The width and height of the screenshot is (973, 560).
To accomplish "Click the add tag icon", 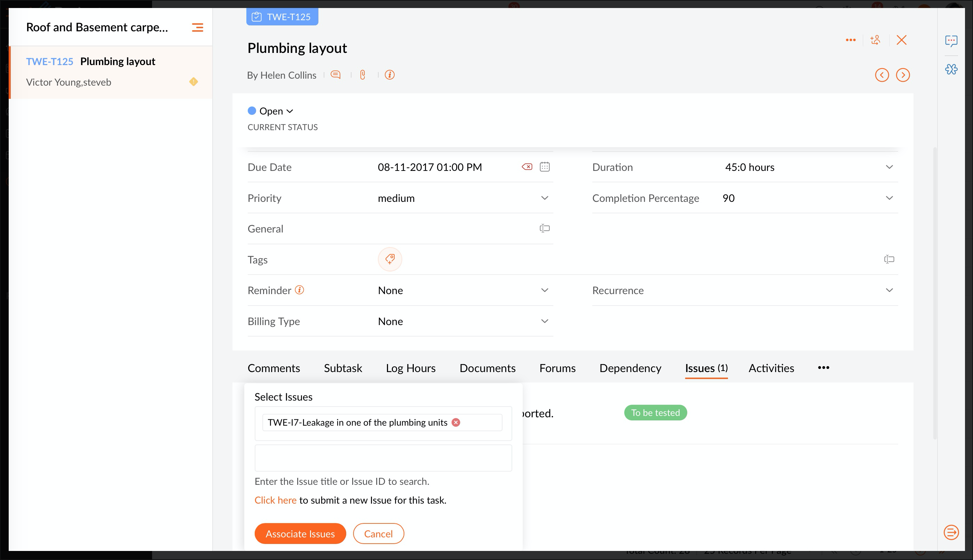I will click(390, 259).
